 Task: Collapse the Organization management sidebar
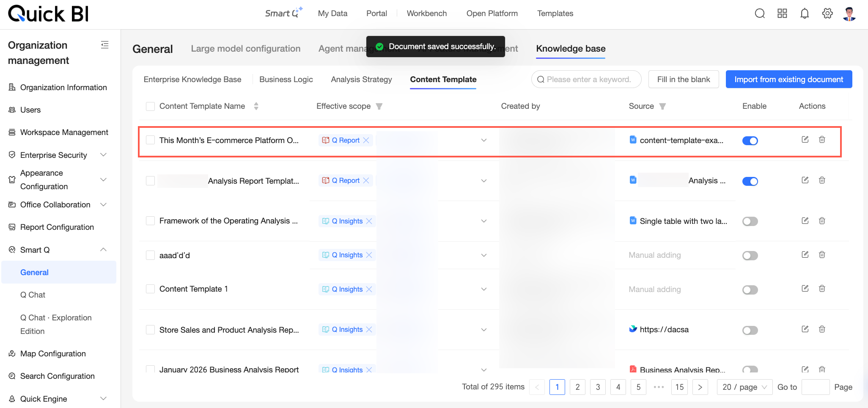[x=105, y=45]
